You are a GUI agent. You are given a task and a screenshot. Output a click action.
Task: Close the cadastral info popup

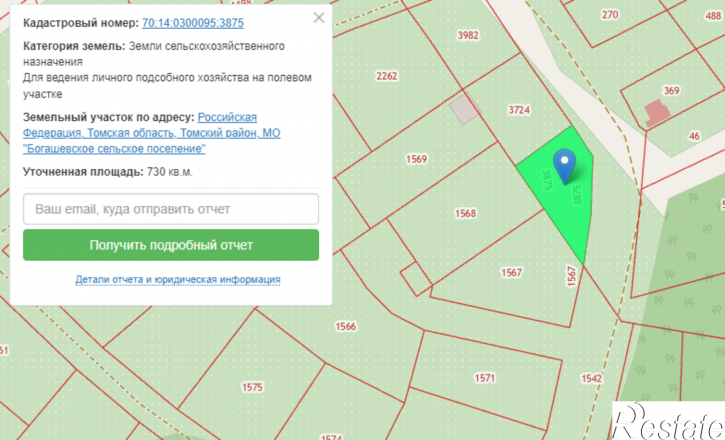[x=319, y=18]
